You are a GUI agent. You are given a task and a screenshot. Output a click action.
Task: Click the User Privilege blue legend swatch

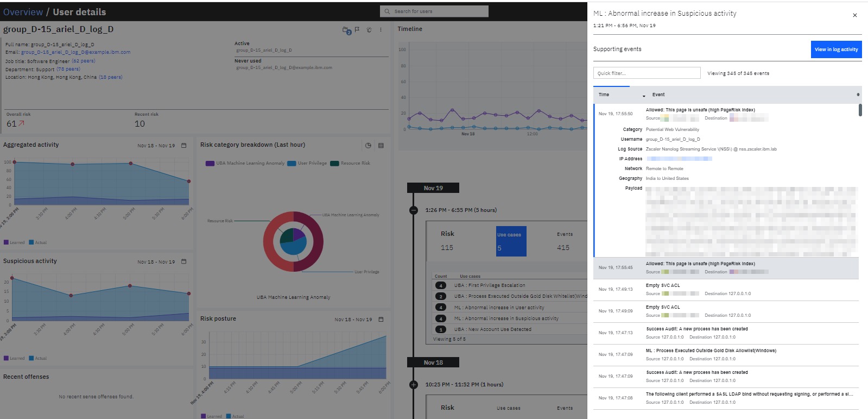pyautogui.click(x=292, y=164)
